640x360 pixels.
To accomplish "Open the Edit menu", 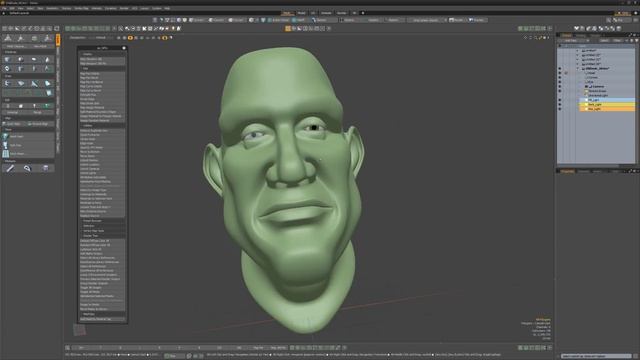I will (12, 8).
